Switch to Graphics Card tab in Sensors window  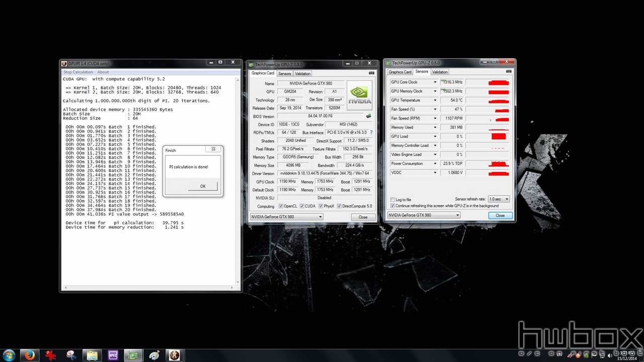(400, 72)
